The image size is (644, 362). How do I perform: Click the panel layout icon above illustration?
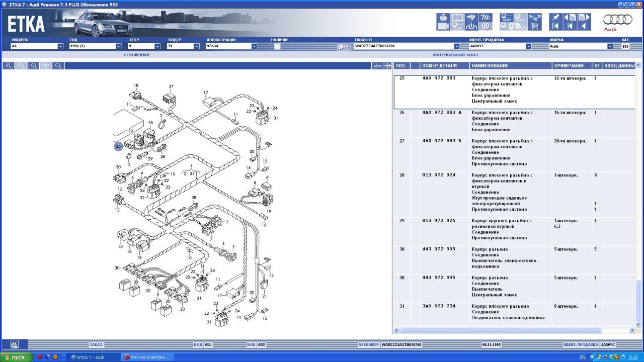click(x=377, y=66)
